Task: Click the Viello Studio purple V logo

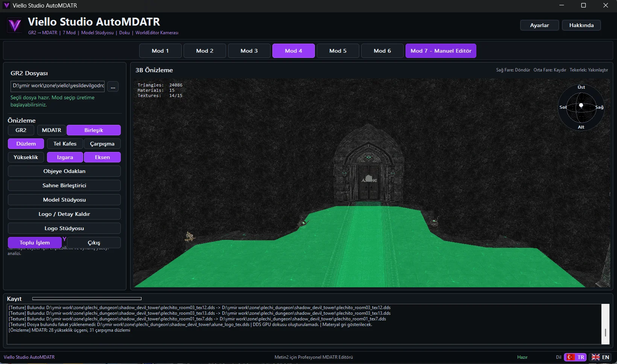Action: coord(15,25)
